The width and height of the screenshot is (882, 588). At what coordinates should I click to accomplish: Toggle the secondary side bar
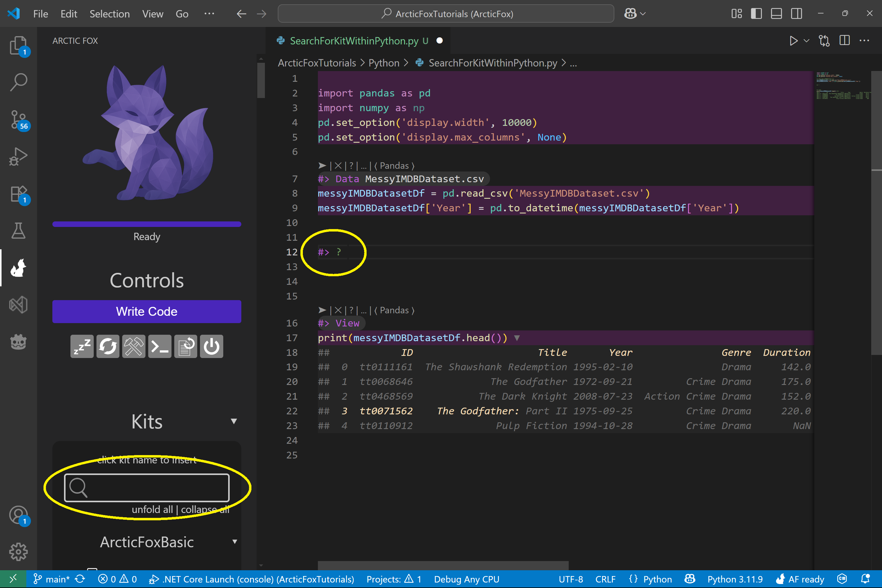pyautogui.click(x=797, y=13)
